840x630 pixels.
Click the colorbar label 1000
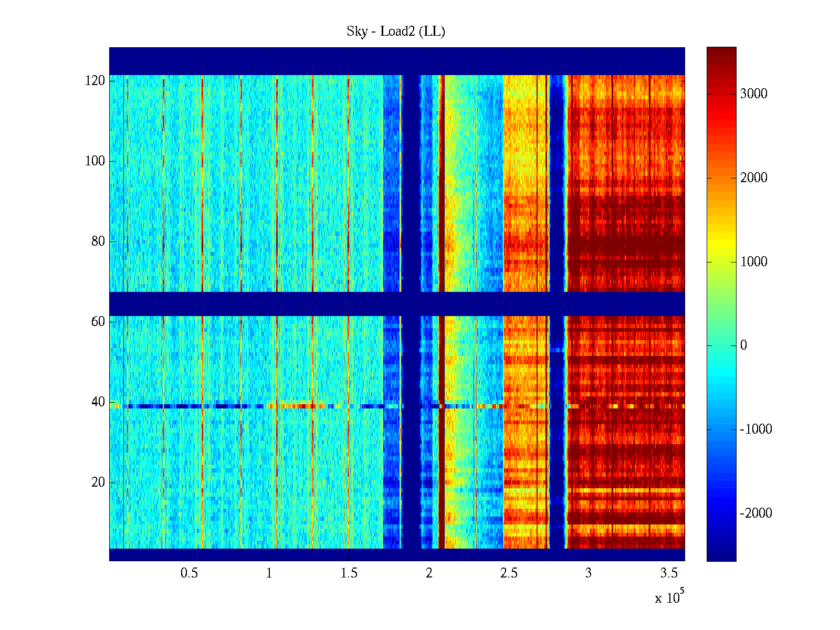pos(753,262)
